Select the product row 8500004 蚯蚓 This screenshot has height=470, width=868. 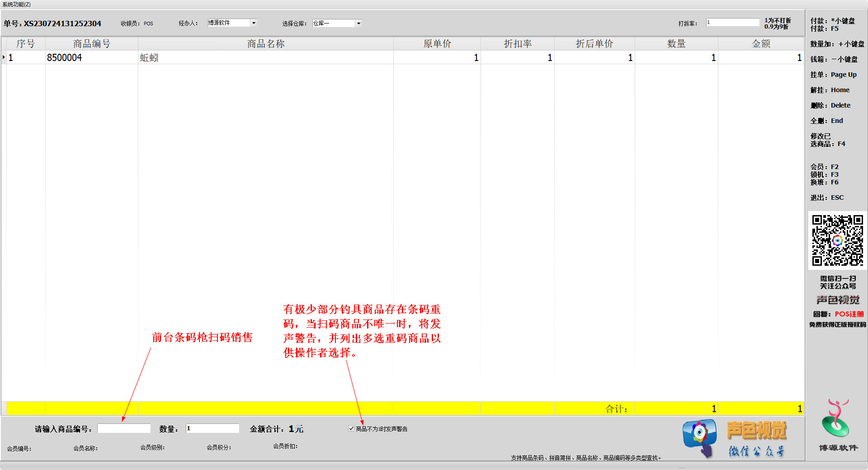[265, 58]
